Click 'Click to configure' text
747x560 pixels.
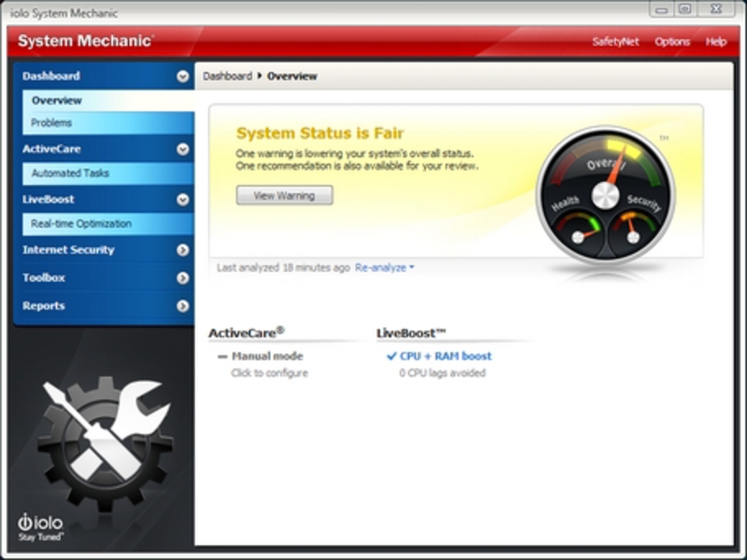[270, 372]
